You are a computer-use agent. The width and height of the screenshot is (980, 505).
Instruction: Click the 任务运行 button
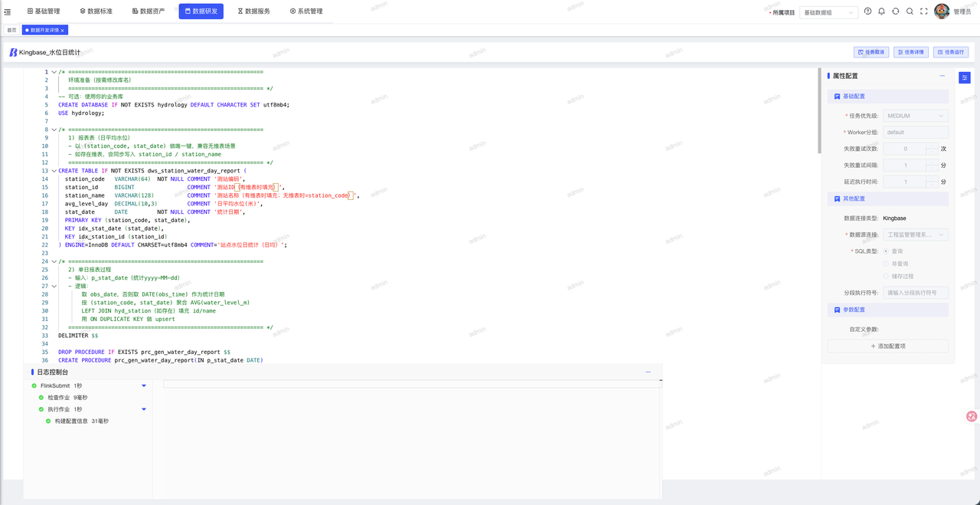point(951,52)
